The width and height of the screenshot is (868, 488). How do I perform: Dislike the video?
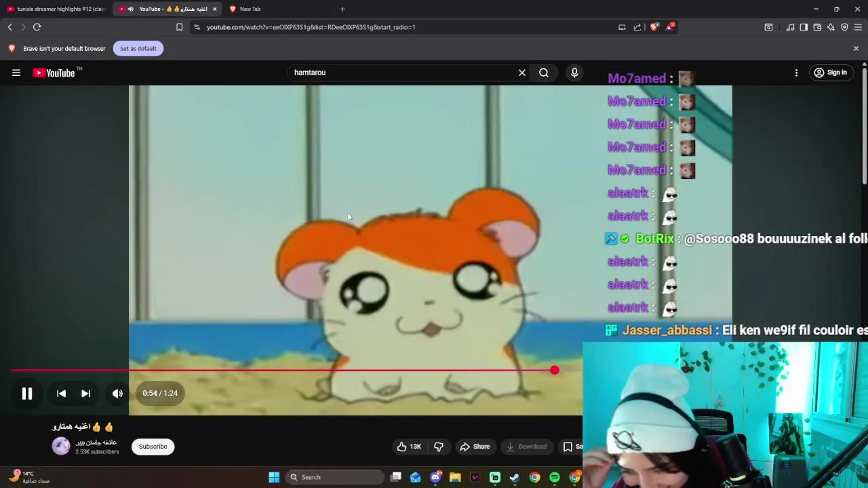click(439, 447)
